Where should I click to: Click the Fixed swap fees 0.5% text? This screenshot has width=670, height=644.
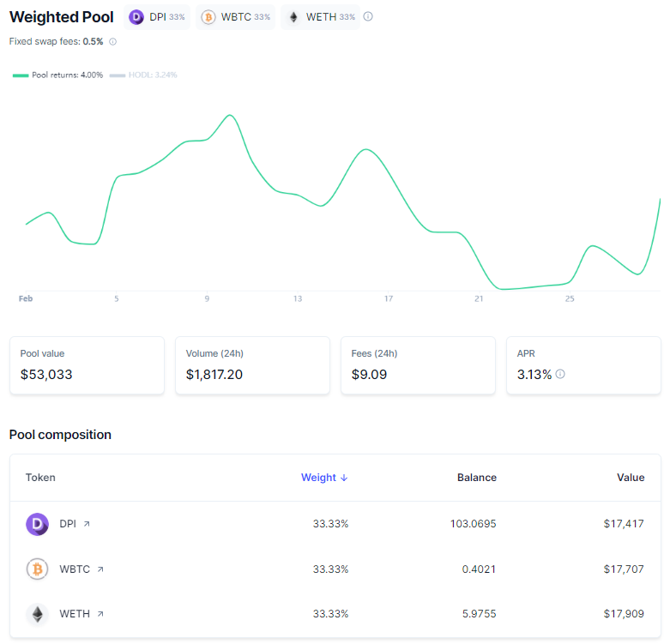57,41
